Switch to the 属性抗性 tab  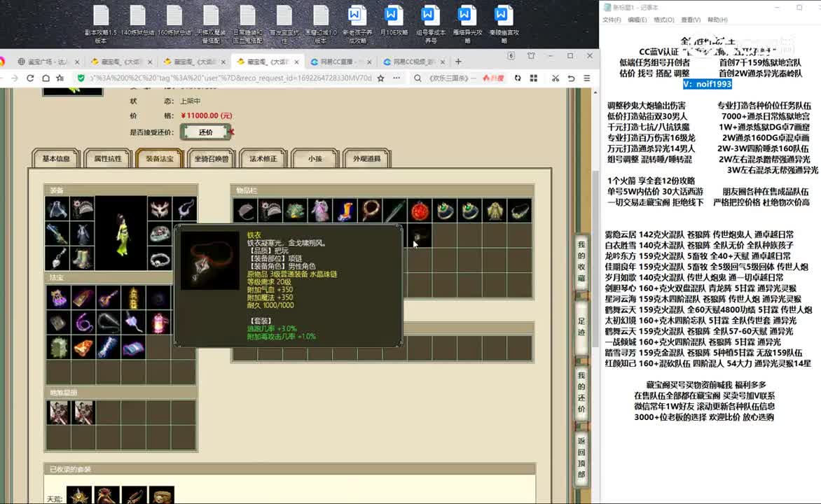coord(108,159)
